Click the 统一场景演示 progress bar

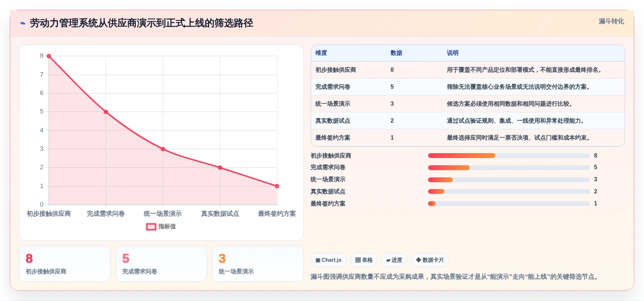click(509, 180)
